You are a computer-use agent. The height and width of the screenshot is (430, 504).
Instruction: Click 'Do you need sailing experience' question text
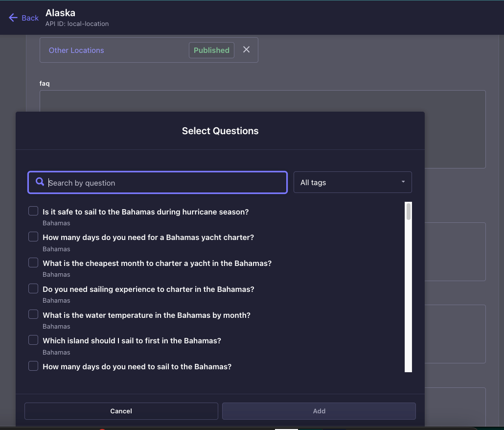148,289
